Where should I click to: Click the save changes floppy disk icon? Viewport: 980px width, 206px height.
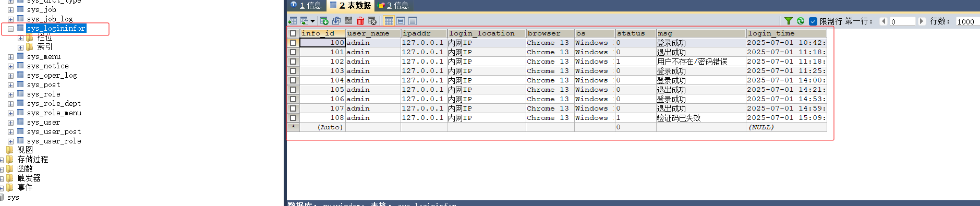(348, 21)
